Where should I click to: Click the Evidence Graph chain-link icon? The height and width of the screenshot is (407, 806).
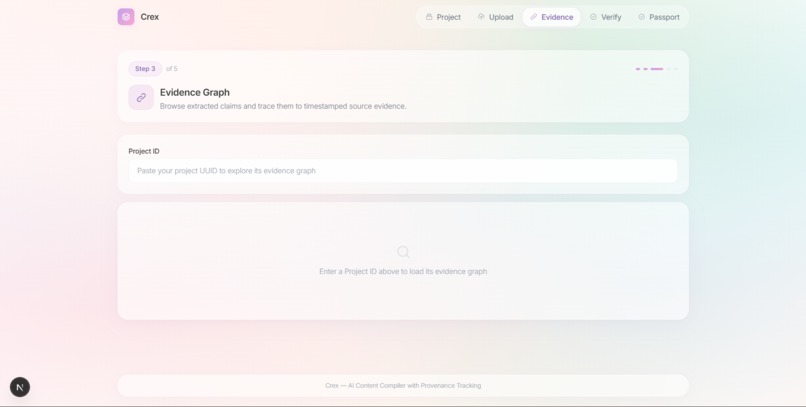click(x=141, y=98)
